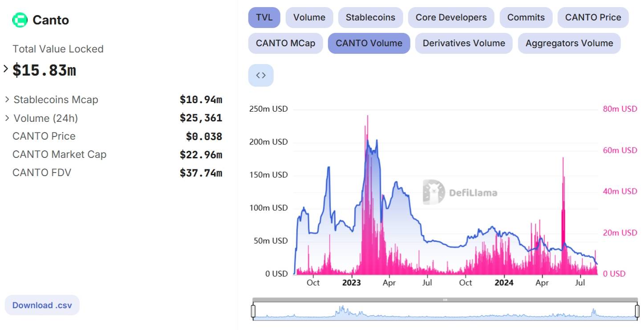This screenshot has width=644, height=330.
Task: Click the $25,361 volume value
Action: (201, 118)
